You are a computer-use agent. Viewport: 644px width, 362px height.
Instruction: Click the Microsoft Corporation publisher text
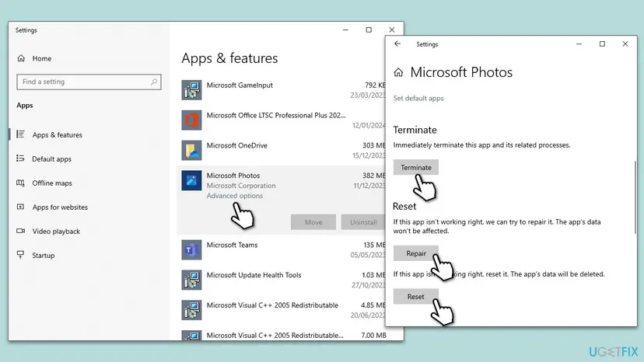[x=241, y=186]
